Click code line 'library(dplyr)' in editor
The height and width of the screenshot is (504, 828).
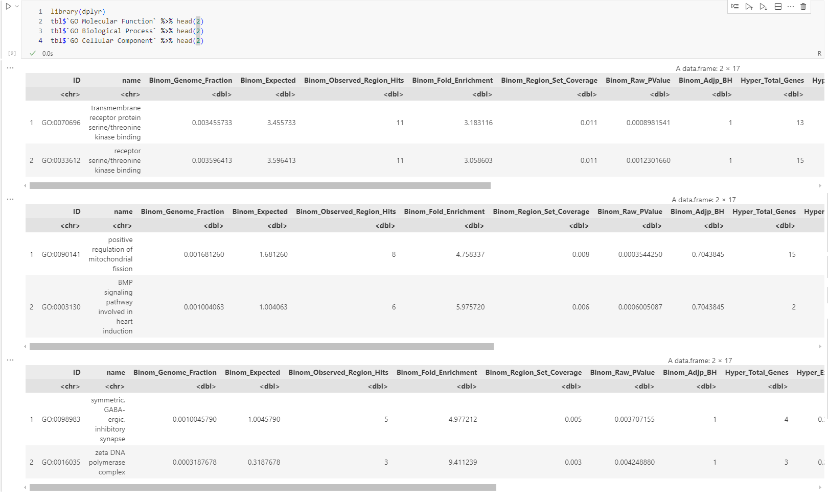tap(78, 11)
